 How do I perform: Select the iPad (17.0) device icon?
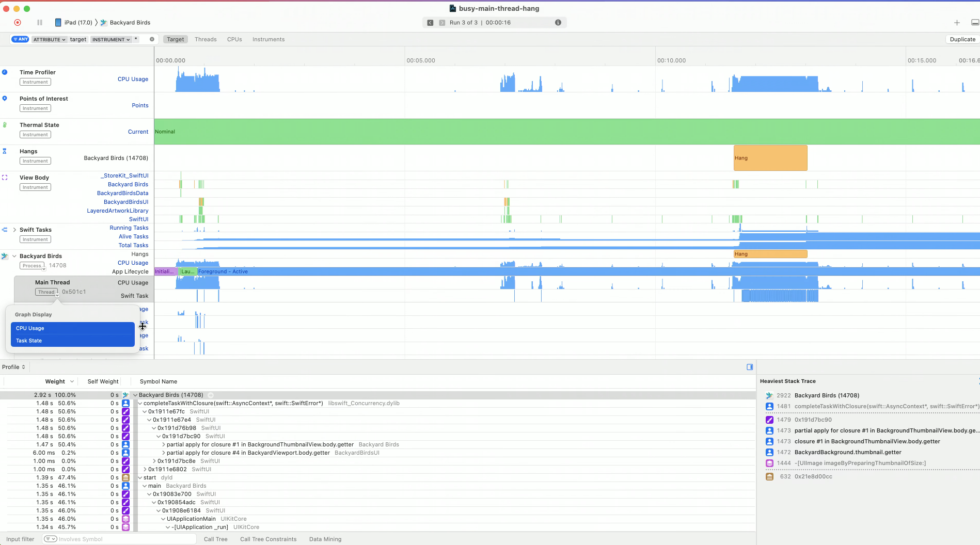(x=58, y=23)
